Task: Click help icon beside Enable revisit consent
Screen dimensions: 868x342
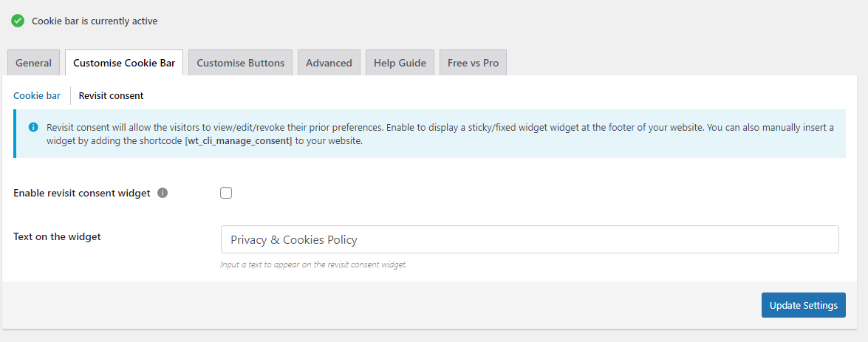Action: (163, 193)
